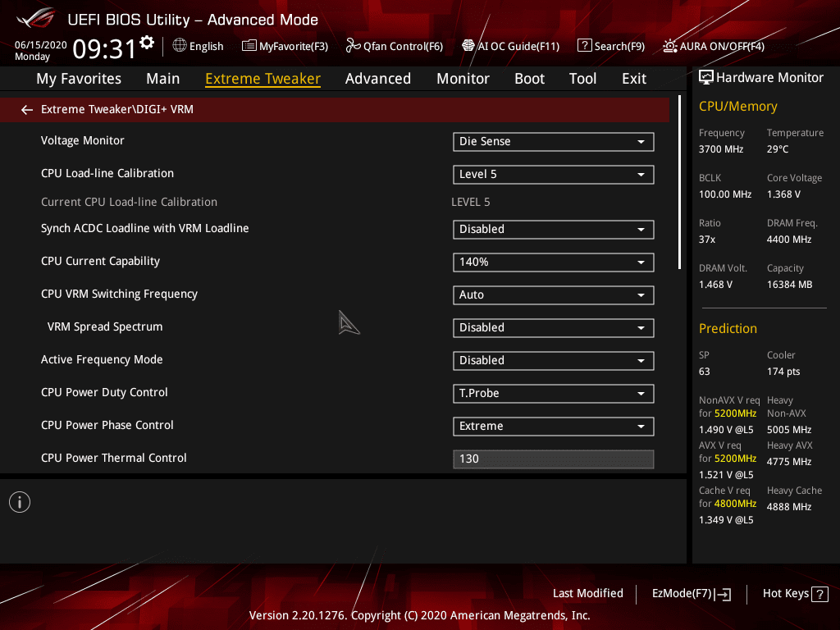Expand the Voltage Monitor dropdown
The width and height of the screenshot is (840, 630).
[x=554, y=142]
